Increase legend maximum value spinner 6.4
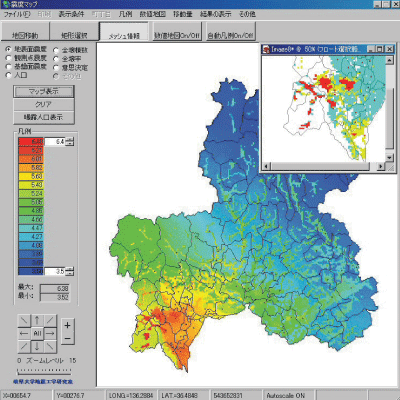Screen dimensions: 400x400 click(x=70, y=140)
